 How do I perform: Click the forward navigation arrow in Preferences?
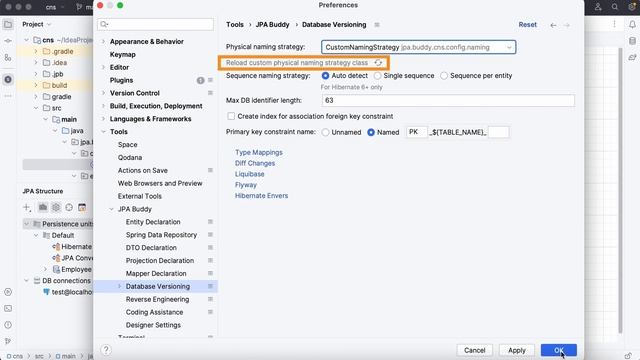[567, 25]
